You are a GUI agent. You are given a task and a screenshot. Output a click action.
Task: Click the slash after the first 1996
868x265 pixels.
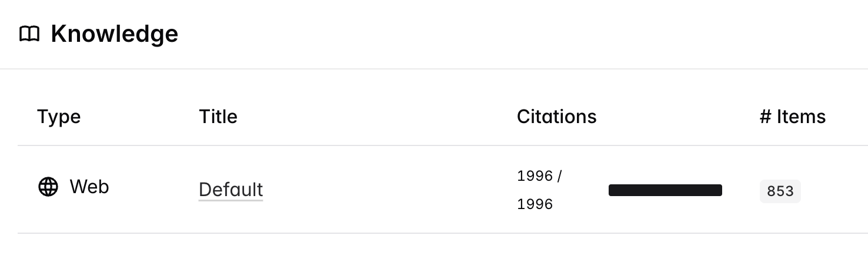pyautogui.click(x=559, y=176)
